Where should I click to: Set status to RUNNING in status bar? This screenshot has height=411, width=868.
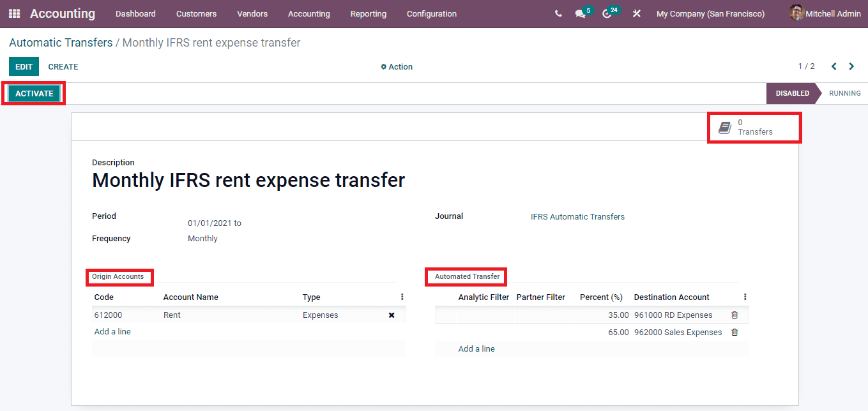[844, 93]
